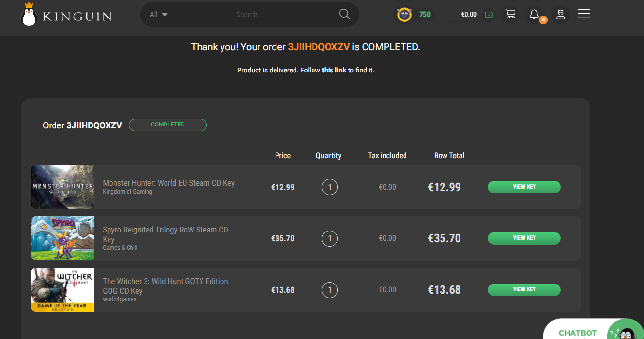Expand the All category dropdown
The image size is (644, 339).
(159, 15)
